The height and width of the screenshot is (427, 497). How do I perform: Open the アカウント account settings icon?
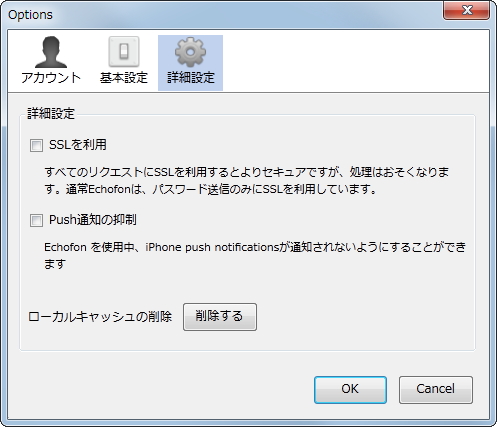click(x=51, y=52)
